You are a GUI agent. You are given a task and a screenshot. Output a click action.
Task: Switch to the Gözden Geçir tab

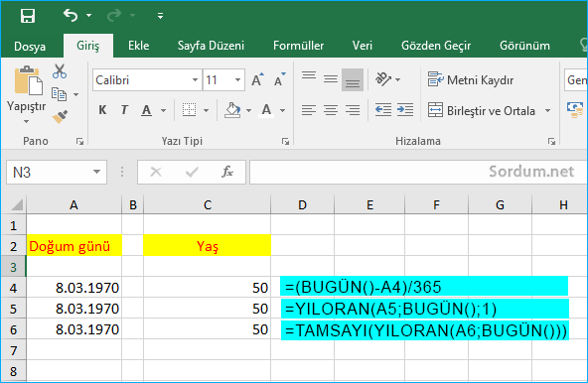point(436,46)
